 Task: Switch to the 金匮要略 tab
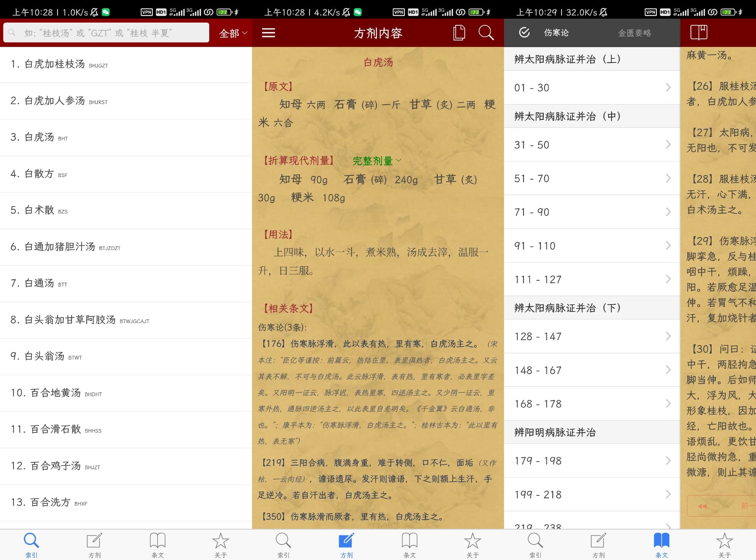(x=635, y=33)
